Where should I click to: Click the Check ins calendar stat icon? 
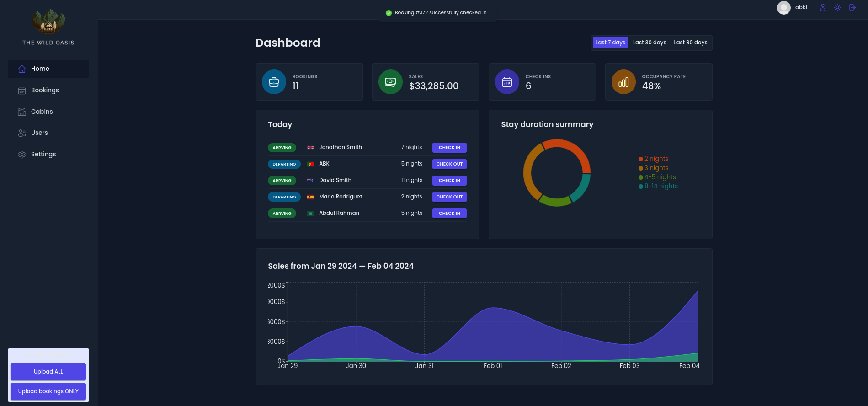[507, 82]
